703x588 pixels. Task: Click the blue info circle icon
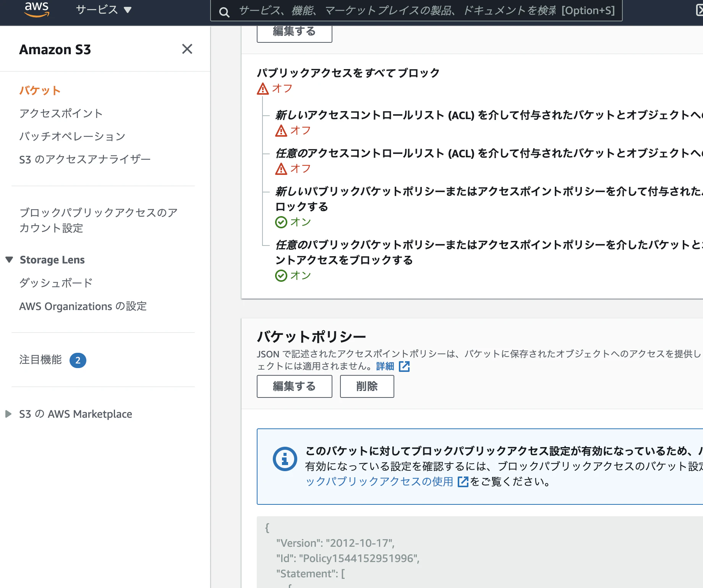285,459
